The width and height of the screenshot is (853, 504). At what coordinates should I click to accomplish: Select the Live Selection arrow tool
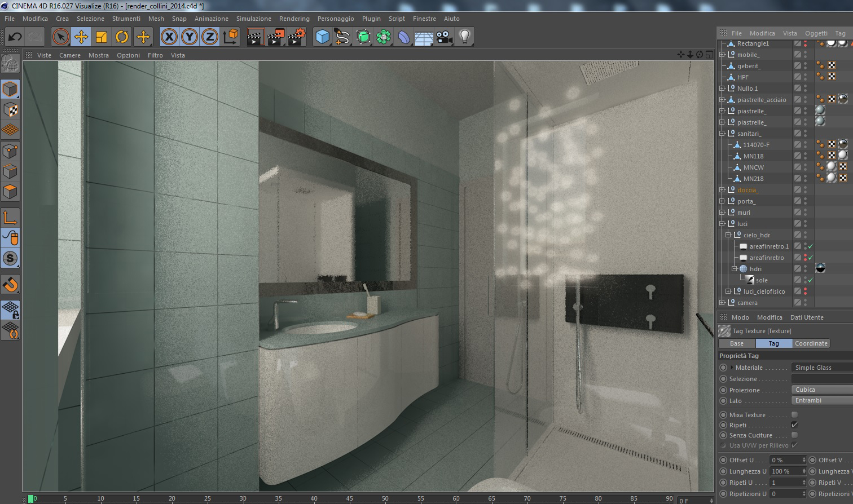point(60,37)
